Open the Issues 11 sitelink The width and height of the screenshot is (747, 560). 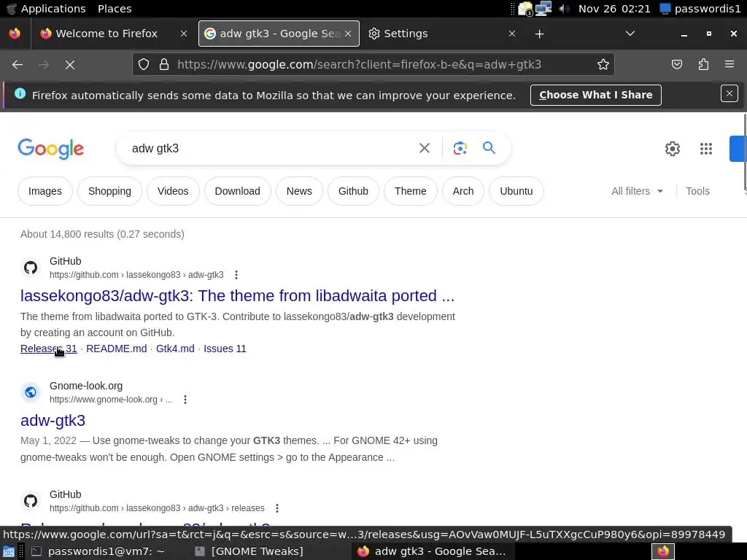point(225,349)
